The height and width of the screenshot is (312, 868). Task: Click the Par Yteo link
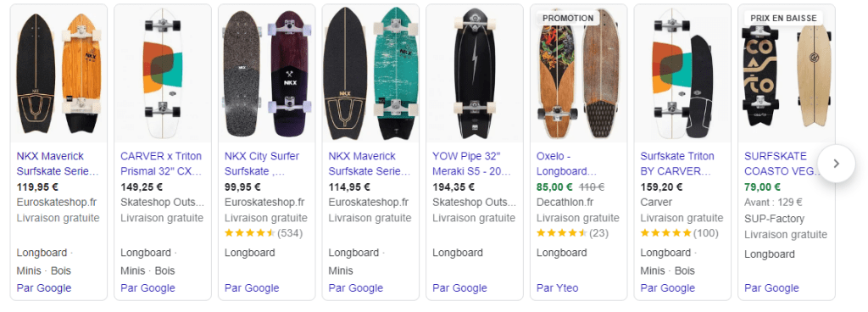[x=558, y=288]
